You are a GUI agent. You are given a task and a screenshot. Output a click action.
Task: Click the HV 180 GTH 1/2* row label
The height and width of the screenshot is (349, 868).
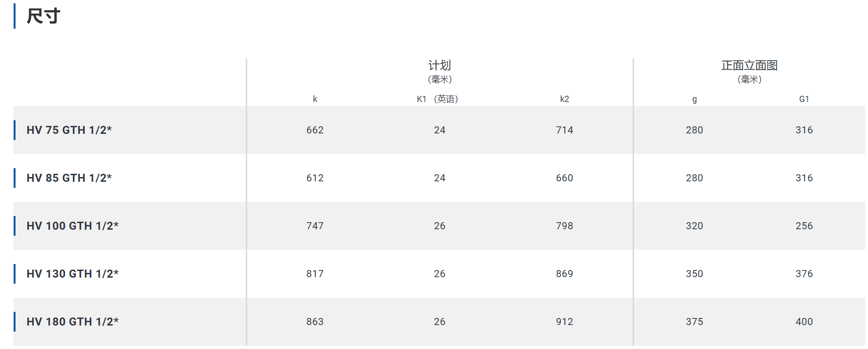[72, 322]
